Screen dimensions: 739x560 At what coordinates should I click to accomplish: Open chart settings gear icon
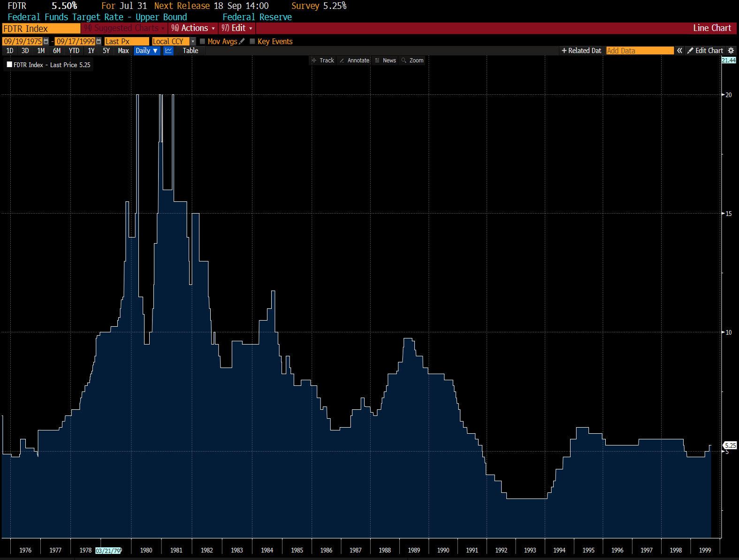coord(731,50)
